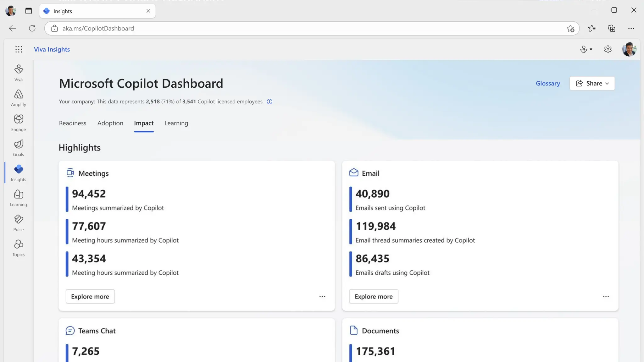Switch to the Adoption tab

coord(110,123)
